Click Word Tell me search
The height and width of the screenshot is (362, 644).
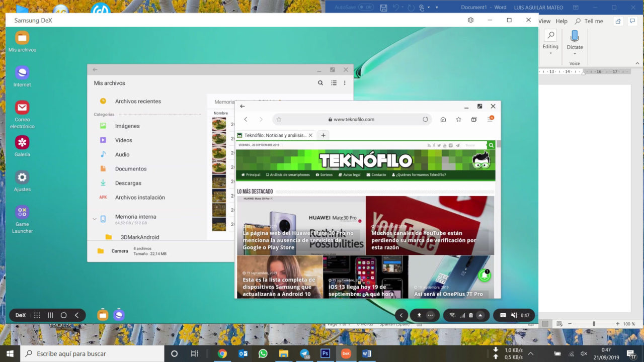(589, 21)
